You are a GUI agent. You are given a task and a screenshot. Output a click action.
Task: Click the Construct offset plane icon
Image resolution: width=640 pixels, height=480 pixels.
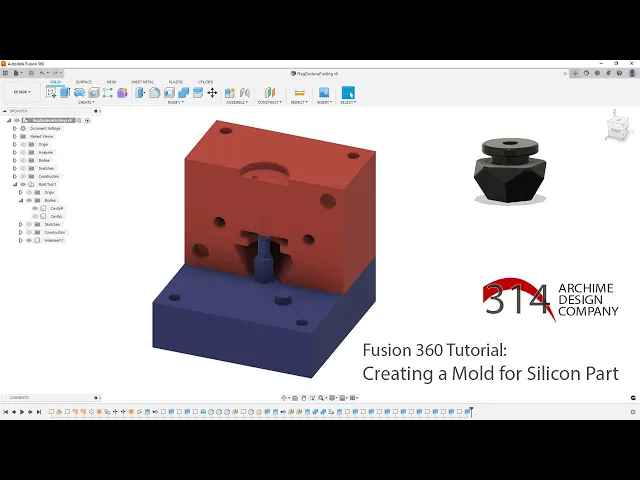pyautogui.click(x=270, y=92)
